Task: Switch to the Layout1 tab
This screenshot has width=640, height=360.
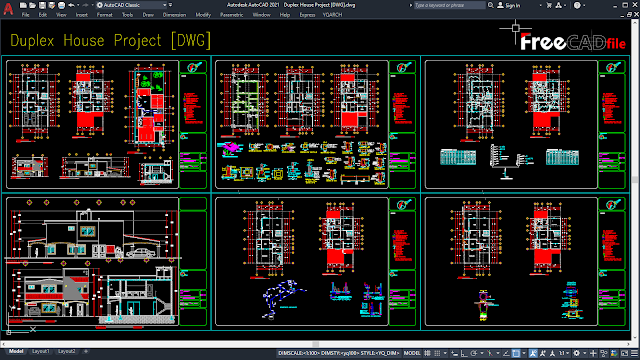Action: [x=40, y=351]
